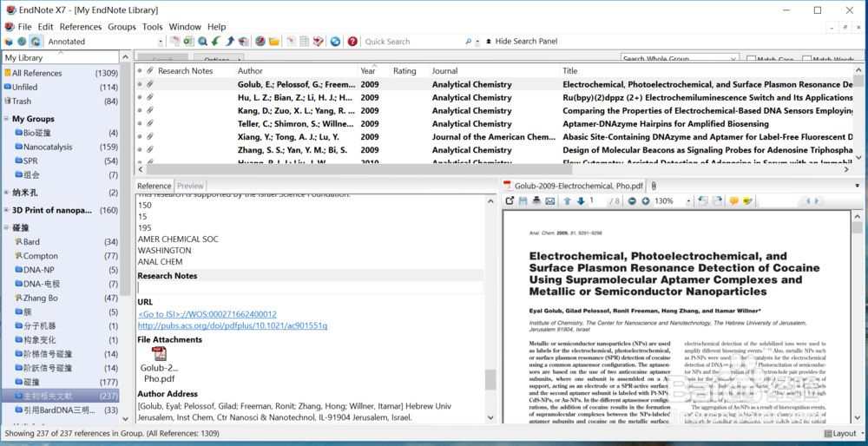
Task: Click the Return to Word Processor icon
Action: point(318,42)
